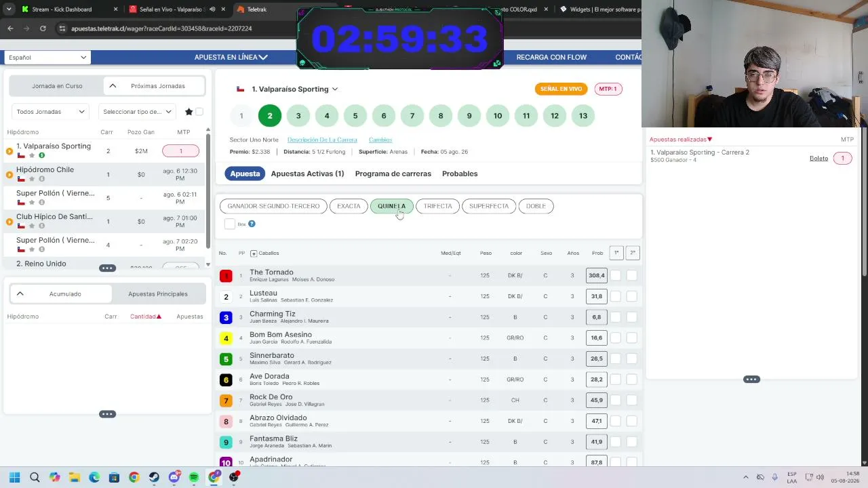
Task: Click the Señal en Vivo button
Action: tap(561, 89)
